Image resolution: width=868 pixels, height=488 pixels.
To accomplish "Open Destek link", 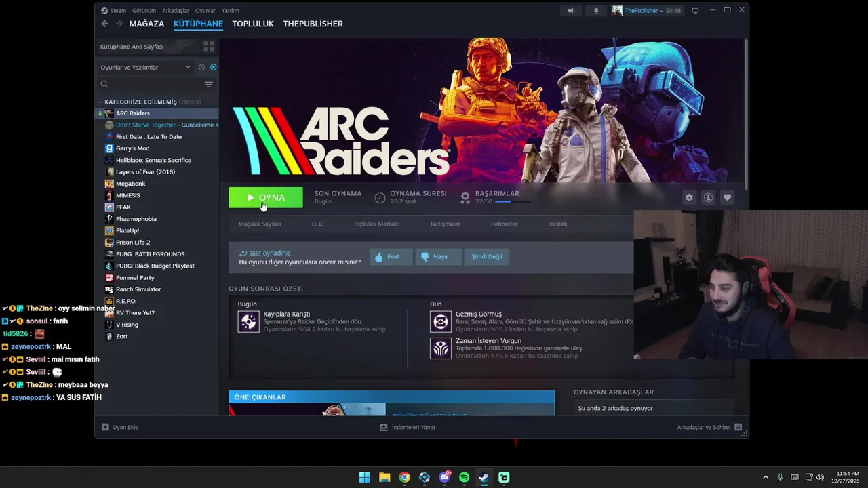I will coord(557,224).
